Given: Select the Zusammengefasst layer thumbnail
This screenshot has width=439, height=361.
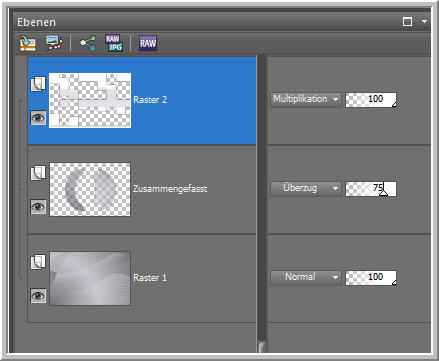Looking at the screenshot, I should [x=90, y=189].
